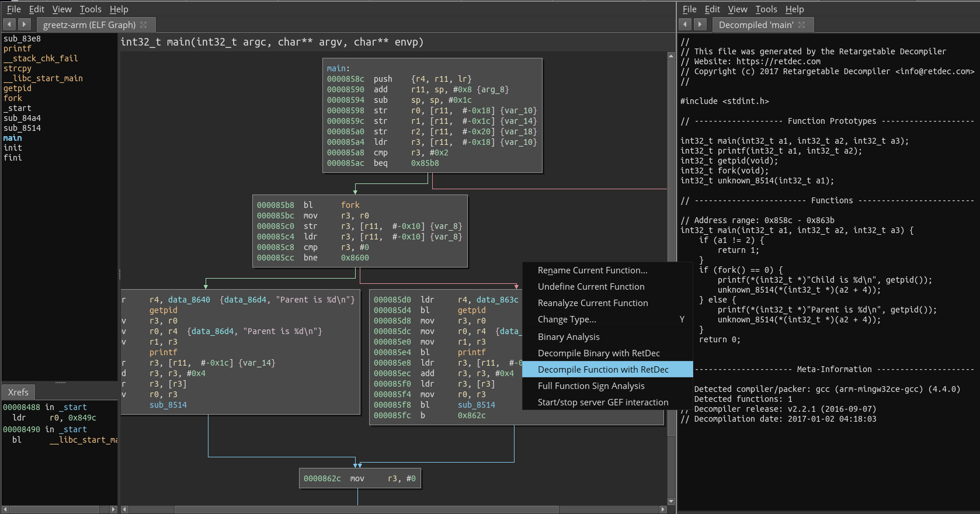Image resolution: width=980 pixels, height=514 pixels.
Task: Close the Decompiled 'main' tab
Action: [801, 25]
